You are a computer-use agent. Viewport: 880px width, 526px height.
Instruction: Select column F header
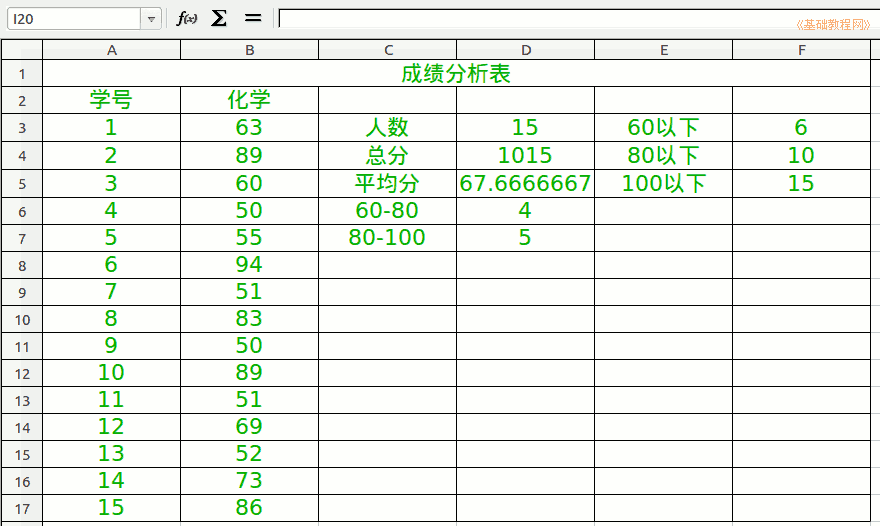[x=802, y=50]
